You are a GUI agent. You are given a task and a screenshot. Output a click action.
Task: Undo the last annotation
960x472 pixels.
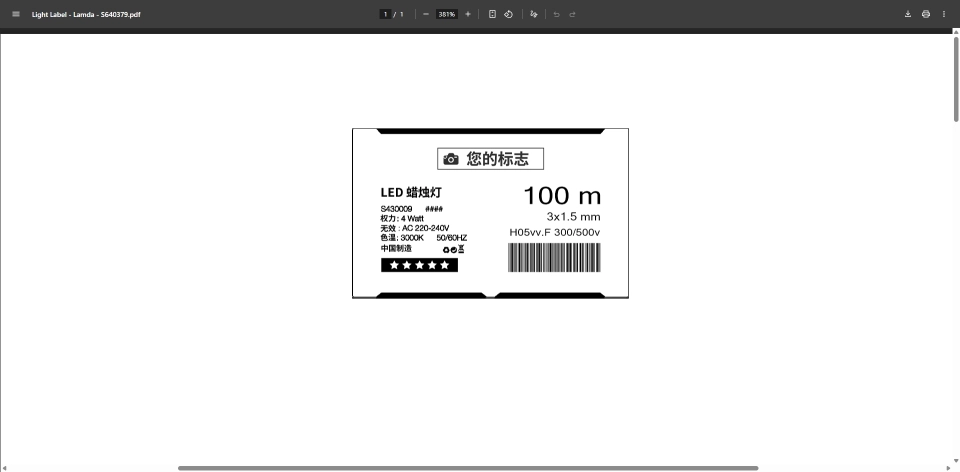557,14
